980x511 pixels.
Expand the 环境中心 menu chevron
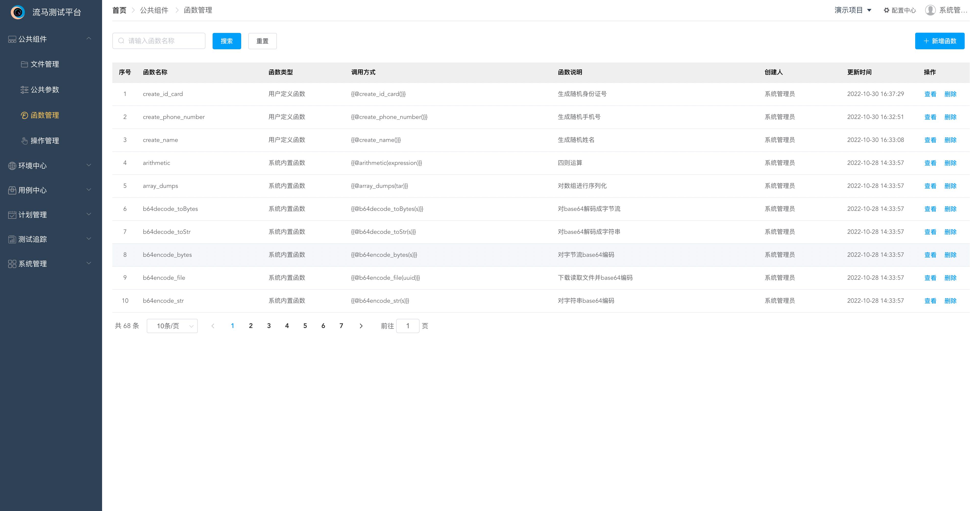pos(89,165)
